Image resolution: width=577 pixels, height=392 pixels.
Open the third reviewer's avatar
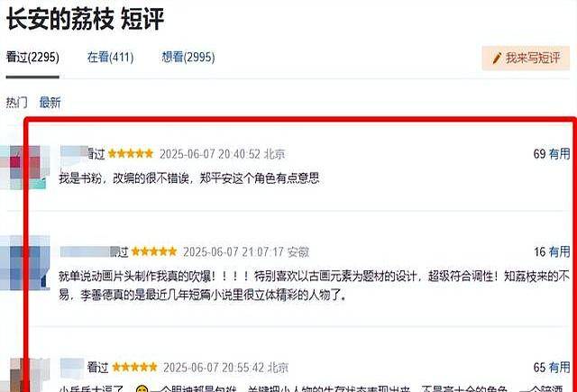click(x=25, y=375)
